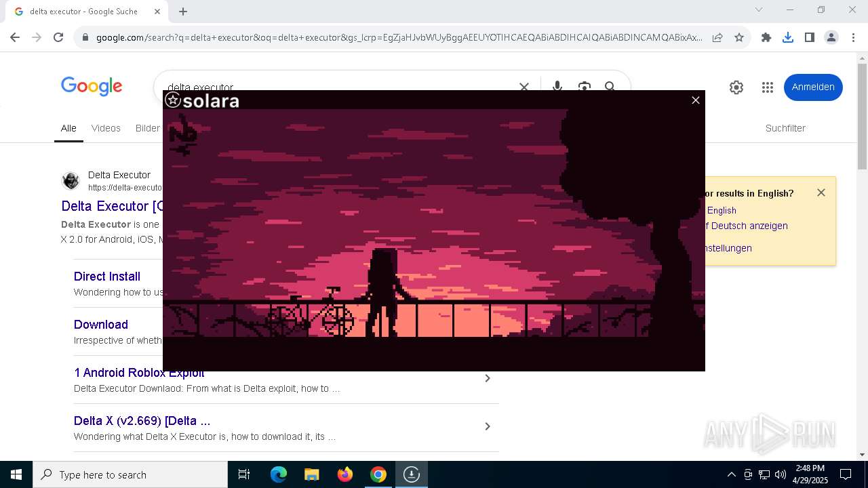Click the site info lock icon
The width and height of the screenshot is (868, 488).
pos(85,37)
